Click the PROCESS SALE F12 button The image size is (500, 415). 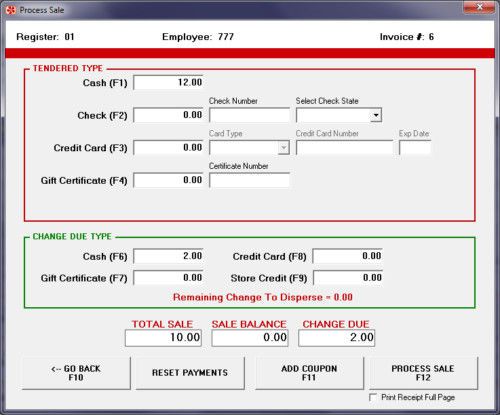(423, 373)
